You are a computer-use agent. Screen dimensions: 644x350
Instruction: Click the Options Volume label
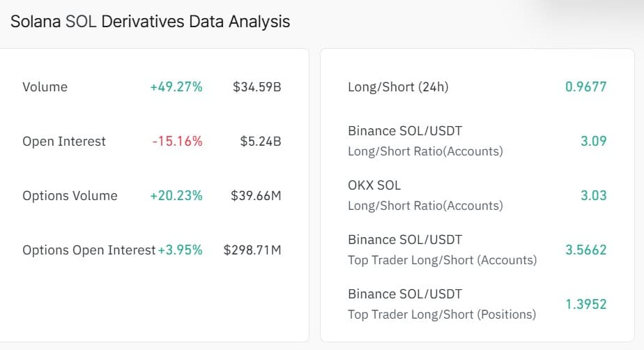[70, 196]
